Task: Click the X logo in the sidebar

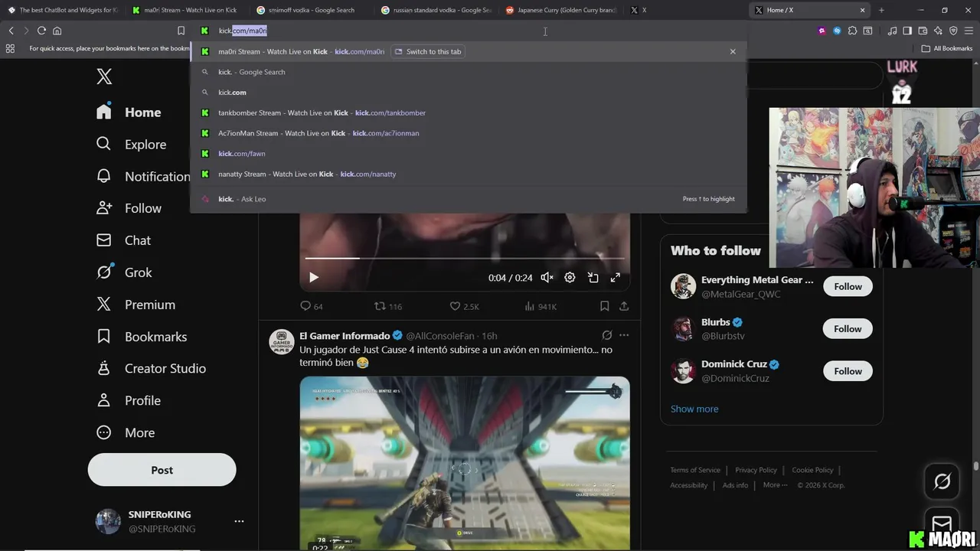Action: pos(104,77)
